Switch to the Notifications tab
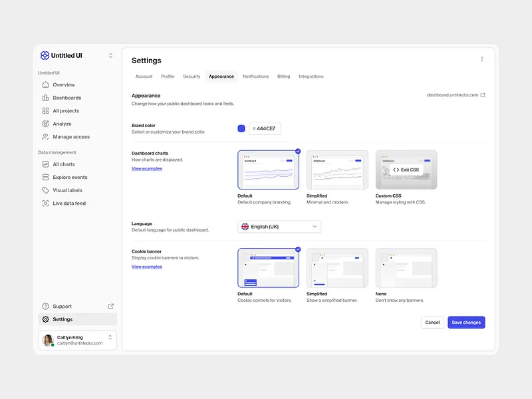532x399 pixels. point(255,76)
